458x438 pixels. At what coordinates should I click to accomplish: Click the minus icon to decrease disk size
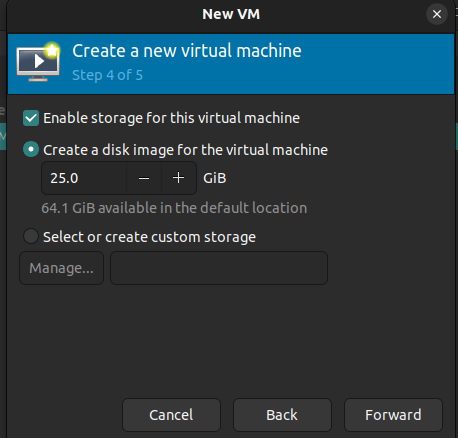(144, 178)
